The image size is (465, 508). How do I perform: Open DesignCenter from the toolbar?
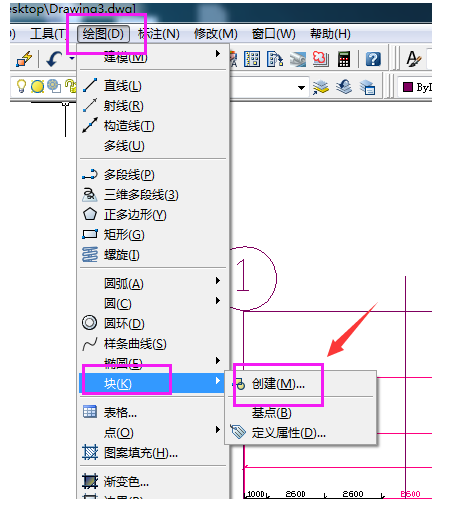252,59
